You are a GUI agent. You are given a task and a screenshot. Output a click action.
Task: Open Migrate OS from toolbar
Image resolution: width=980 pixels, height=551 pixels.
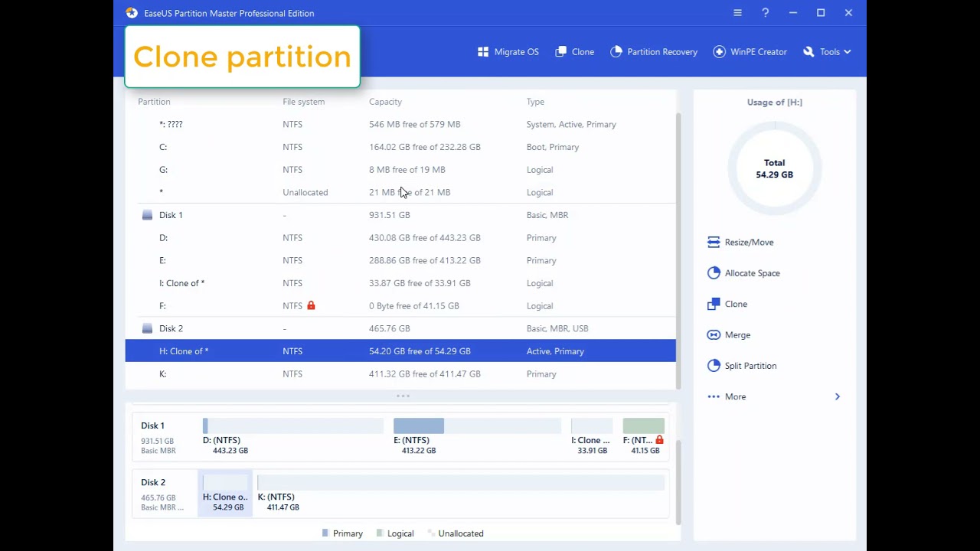point(508,52)
